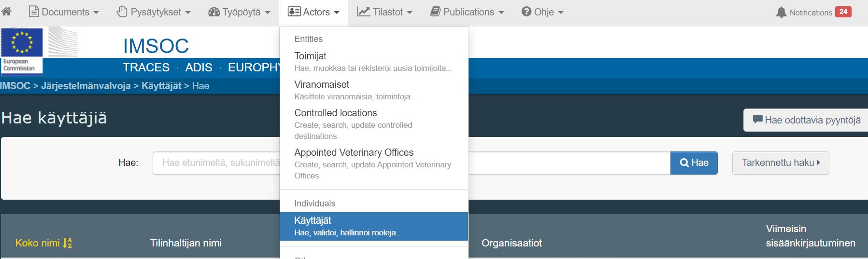Open the Työpöytä dropdown
The width and height of the screenshot is (868, 259).
tap(239, 12)
